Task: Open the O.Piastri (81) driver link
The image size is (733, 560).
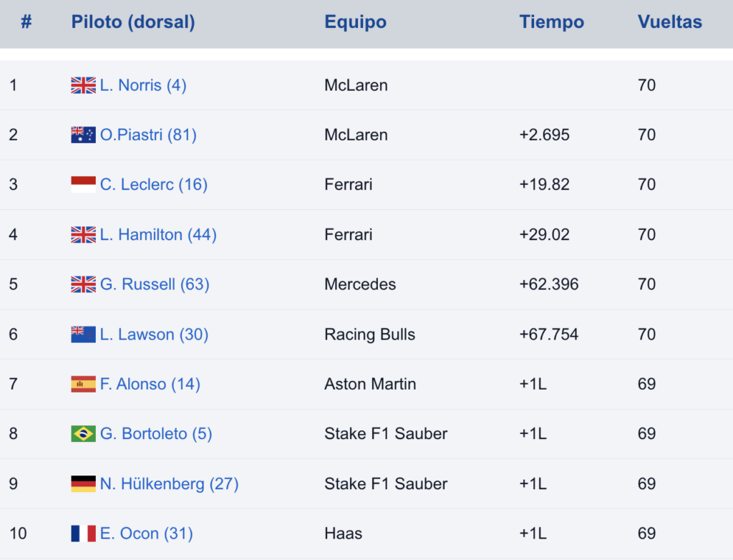Action: 148,135
